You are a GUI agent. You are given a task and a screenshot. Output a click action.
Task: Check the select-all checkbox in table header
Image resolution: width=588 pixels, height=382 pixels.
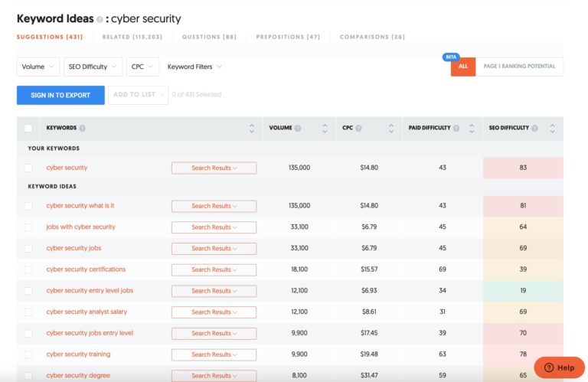click(x=28, y=129)
